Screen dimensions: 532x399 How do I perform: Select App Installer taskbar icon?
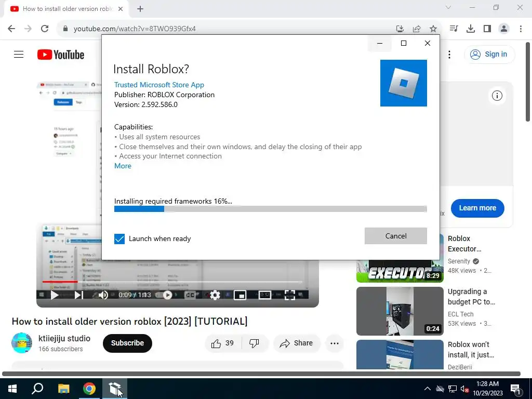click(x=115, y=389)
